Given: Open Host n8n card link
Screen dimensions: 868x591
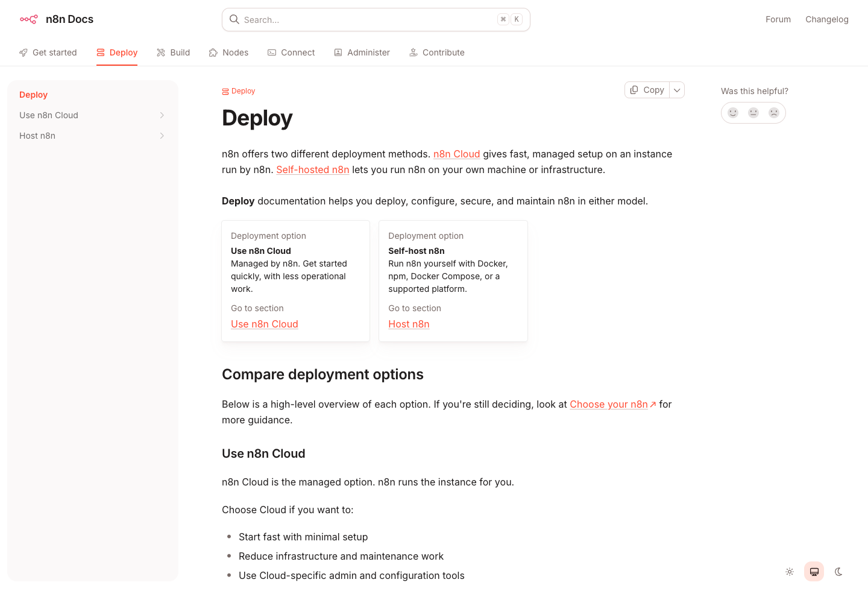Looking at the screenshot, I should click(x=409, y=324).
